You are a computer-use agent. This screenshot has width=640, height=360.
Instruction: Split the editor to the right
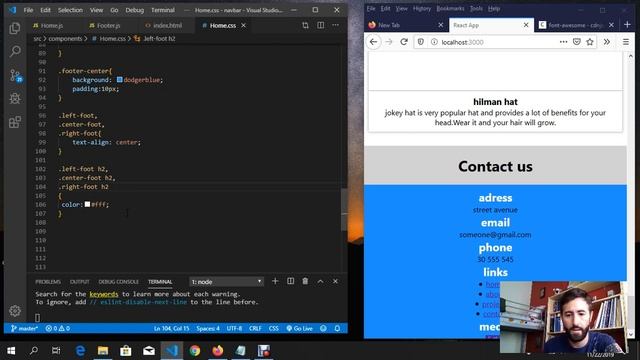click(x=320, y=25)
